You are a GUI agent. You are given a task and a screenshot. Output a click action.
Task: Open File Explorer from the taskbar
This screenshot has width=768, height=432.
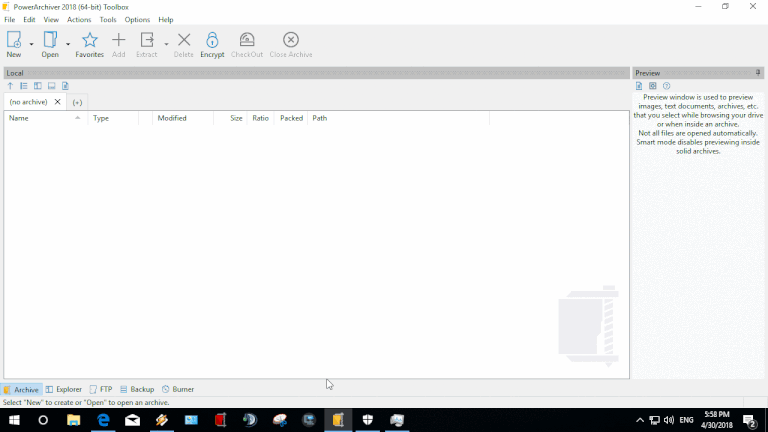73,420
